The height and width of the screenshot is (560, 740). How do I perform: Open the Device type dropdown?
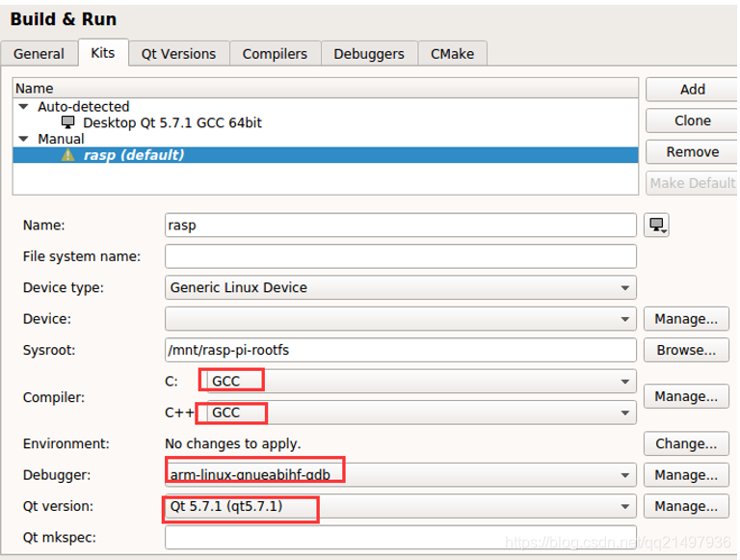click(x=401, y=287)
